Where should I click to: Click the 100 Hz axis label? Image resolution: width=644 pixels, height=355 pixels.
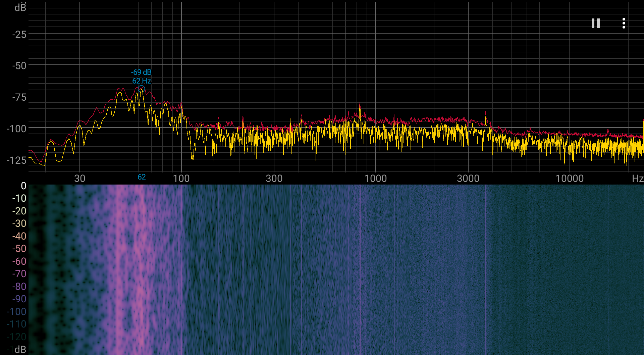[x=181, y=178]
